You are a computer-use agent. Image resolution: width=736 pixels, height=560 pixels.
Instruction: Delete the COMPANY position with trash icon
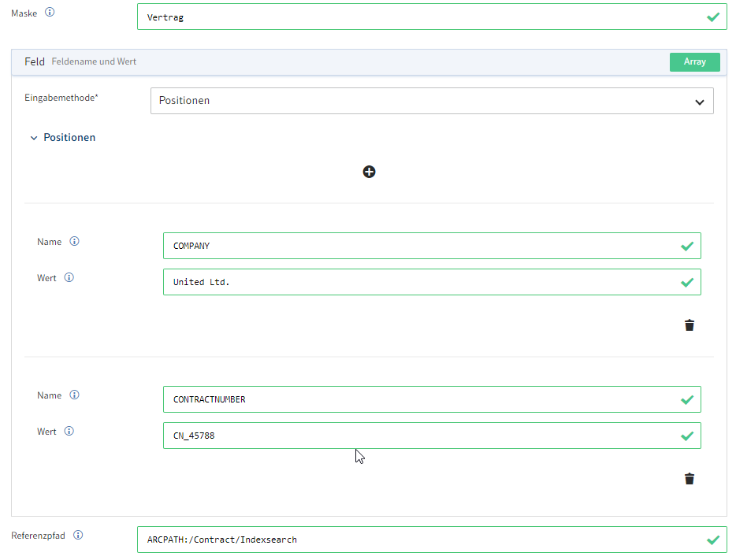coord(690,325)
